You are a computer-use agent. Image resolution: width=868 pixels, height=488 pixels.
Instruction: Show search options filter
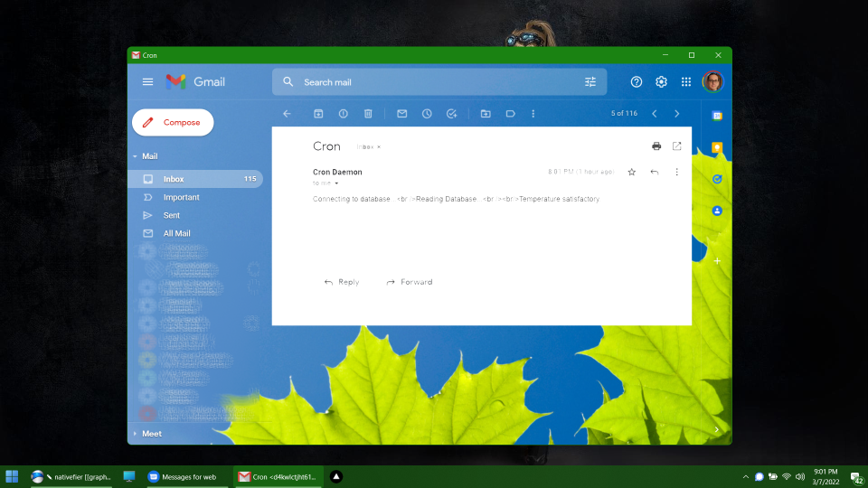click(590, 81)
